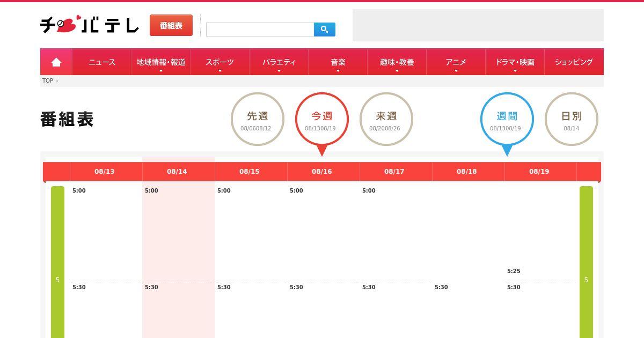Click the gray banner ad placeholder
644x338 pixels.
pyautogui.click(x=478, y=25)
